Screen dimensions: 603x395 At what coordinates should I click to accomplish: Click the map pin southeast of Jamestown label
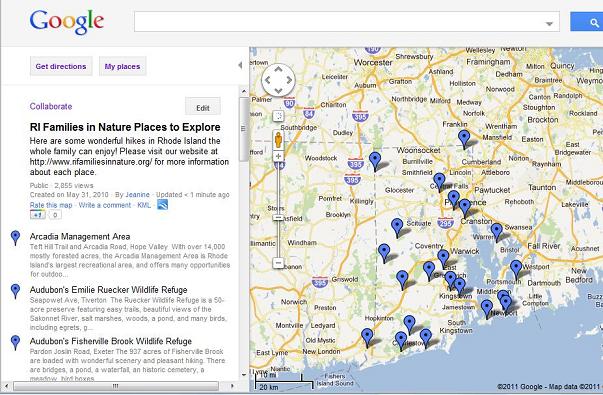(x=487, y=308)
